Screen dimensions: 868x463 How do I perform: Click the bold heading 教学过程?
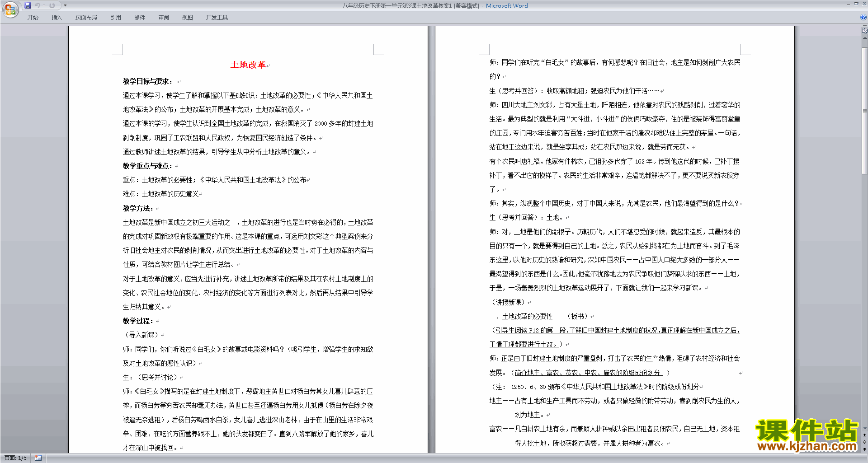tap(138, 321)
